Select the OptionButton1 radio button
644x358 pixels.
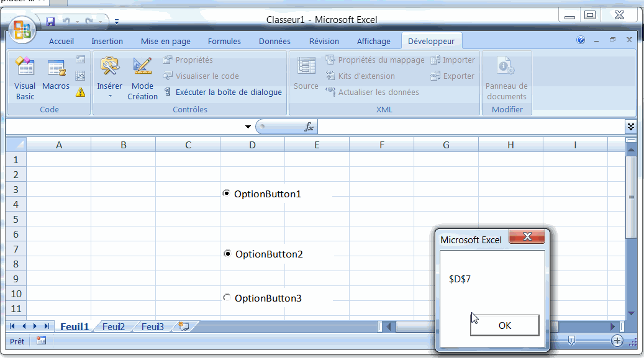click(x=227, y=194)
